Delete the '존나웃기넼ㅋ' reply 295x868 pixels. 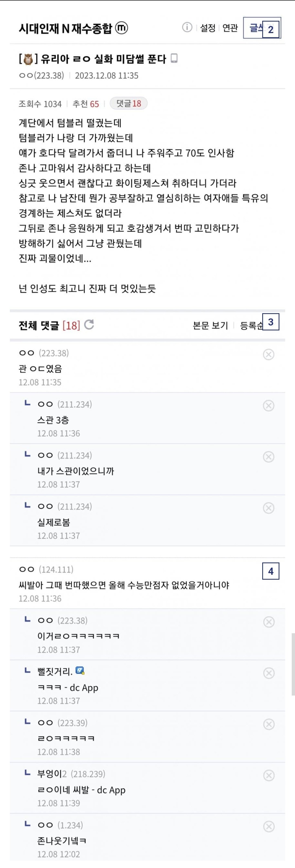269,826
